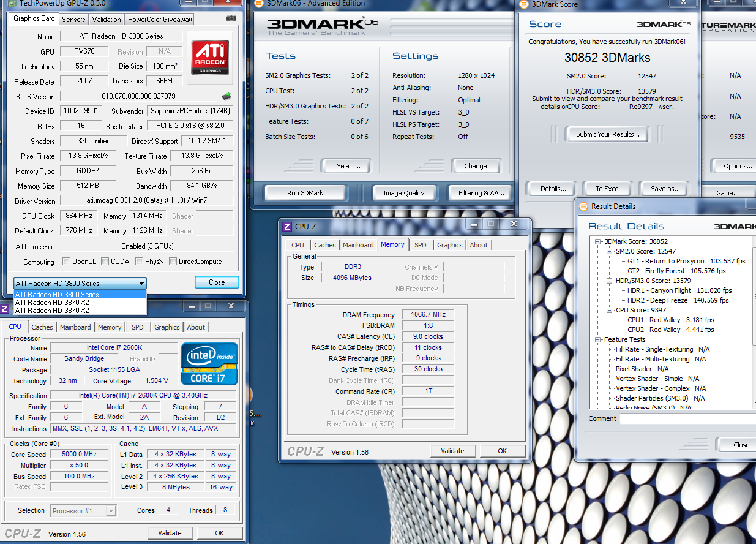The image size is (756, 544).
Task: Open SPD tab in CPU-Z Memory window
Action: 421,245
